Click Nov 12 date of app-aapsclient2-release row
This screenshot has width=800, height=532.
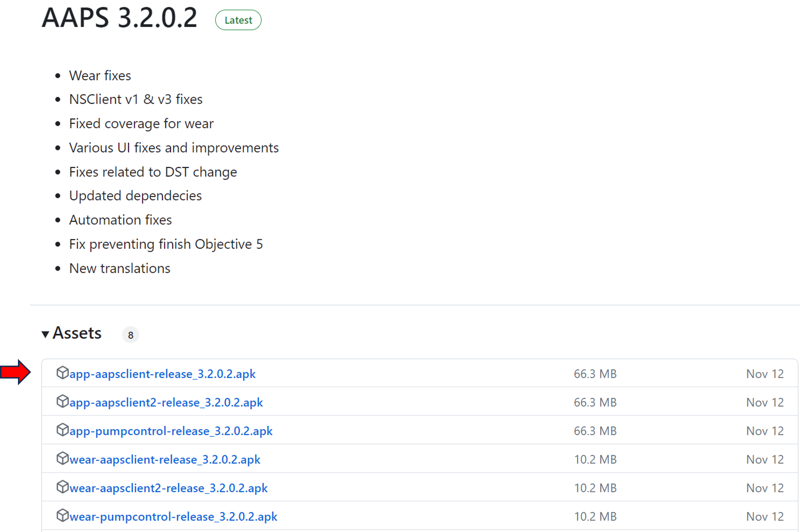pos(765,403)
